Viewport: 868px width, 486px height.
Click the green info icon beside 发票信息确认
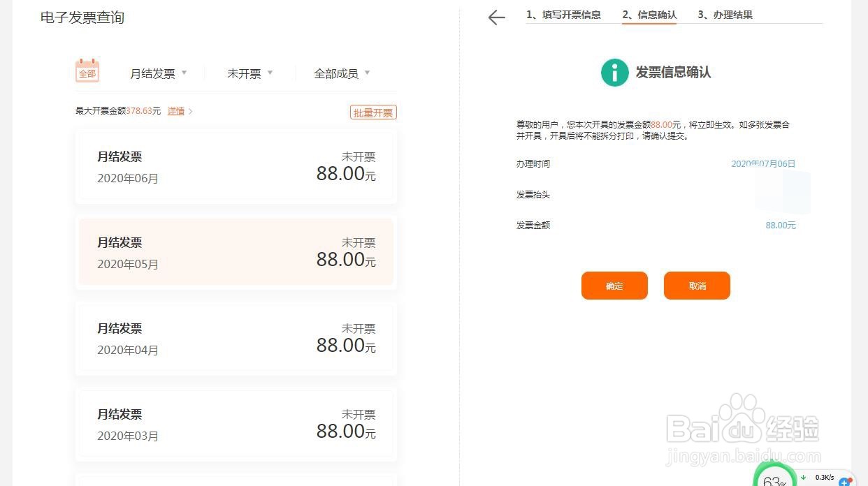614,72
